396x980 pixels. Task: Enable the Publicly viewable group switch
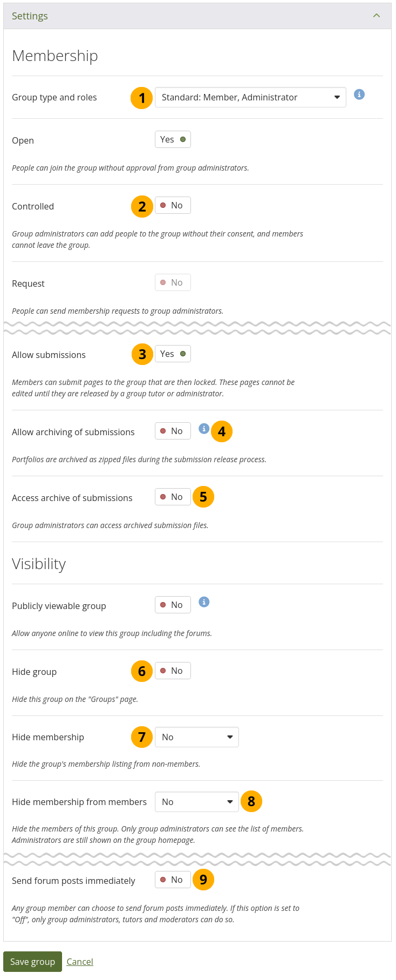pos(173,605)
